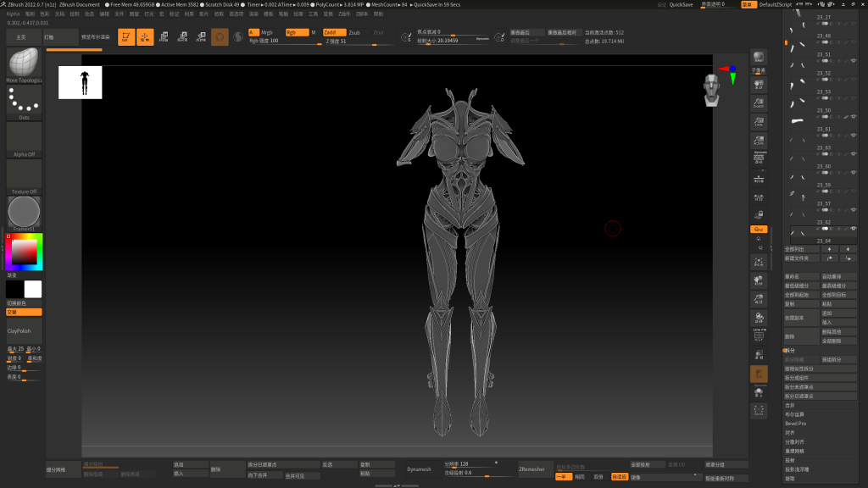Select the Move Topological brush thumbnail
This screenshot has width=868, height=488.
click(x=24, y=64)
